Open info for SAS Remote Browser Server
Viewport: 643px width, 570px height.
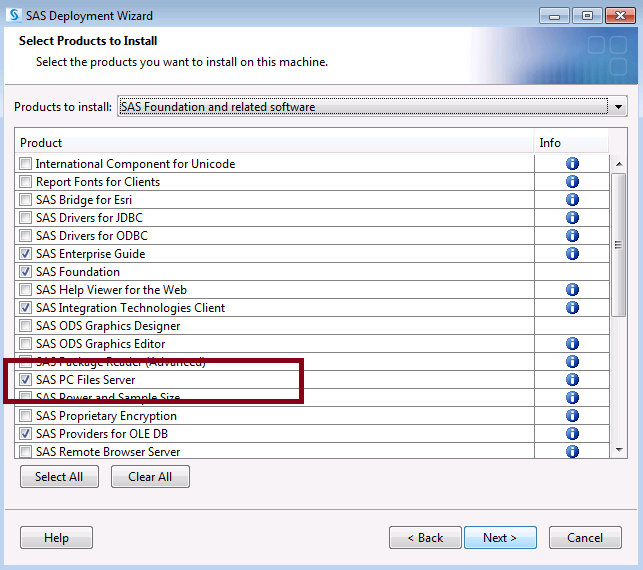(x=572, y=451)
